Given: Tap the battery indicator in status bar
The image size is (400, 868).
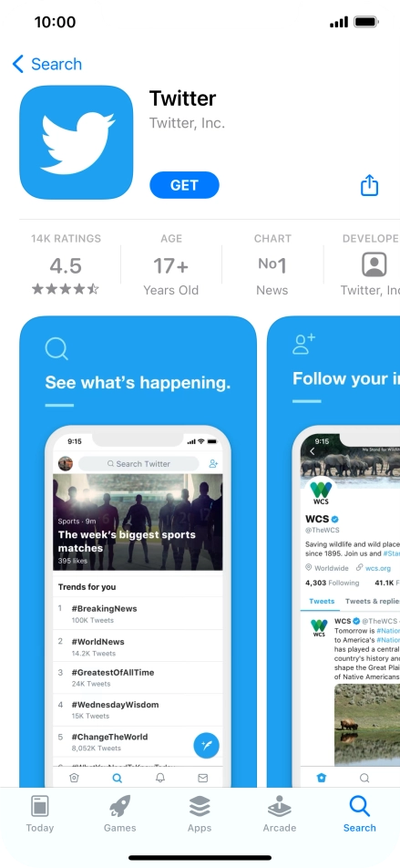Looking at the screenshot, I should pyautogui.click(x=366, y=22).
